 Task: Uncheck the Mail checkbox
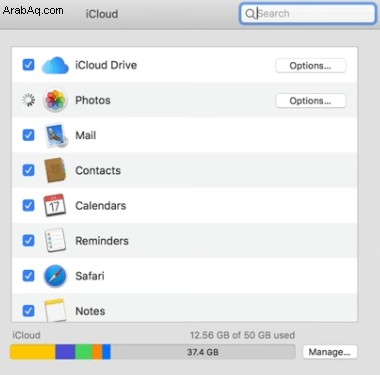[x=28, y=135]
